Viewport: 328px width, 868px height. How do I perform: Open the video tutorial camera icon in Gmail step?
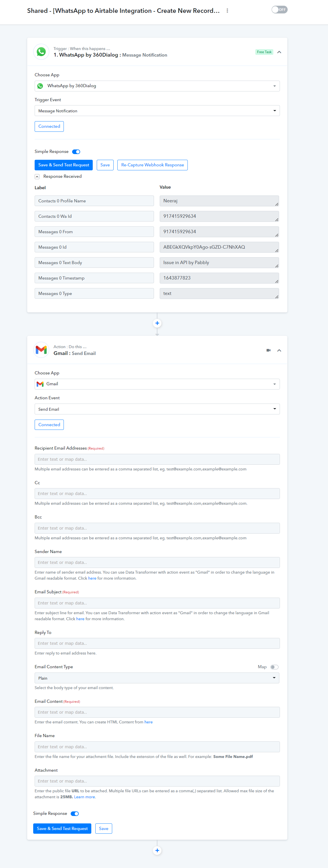pos(268,350)
